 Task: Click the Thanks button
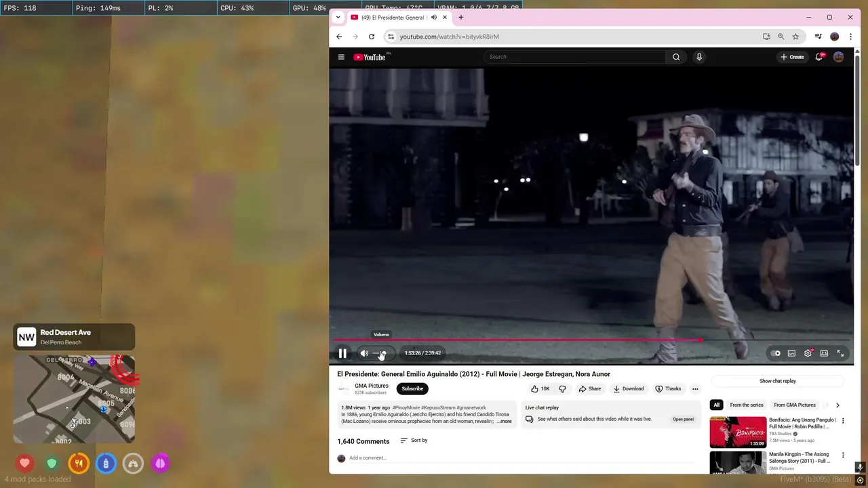668,389
